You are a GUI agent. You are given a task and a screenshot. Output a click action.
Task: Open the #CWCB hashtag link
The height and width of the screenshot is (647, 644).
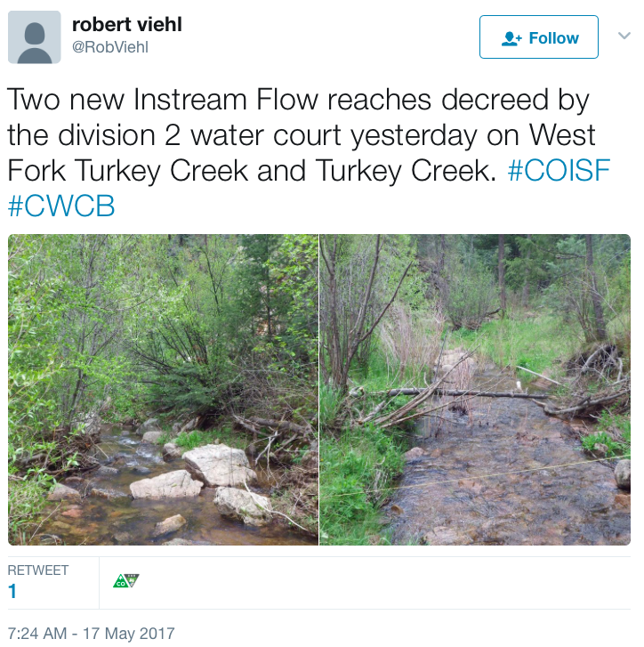coord(61,206)
